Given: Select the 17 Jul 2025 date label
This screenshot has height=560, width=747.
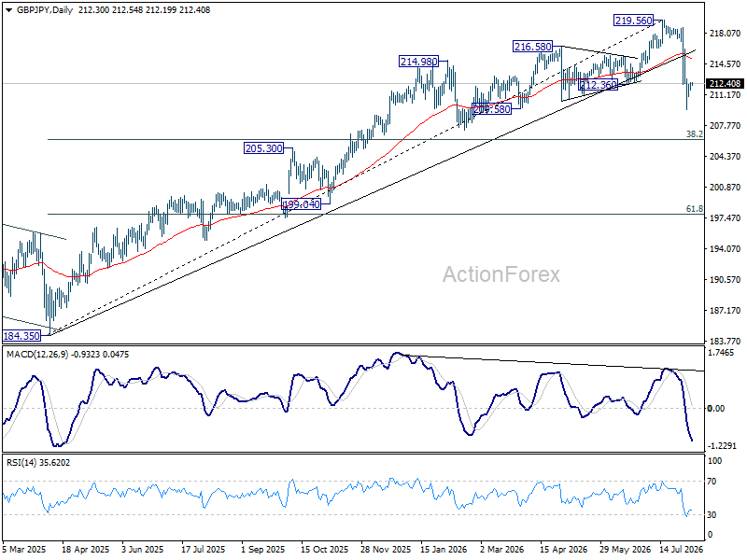Looking at the screenshot, I should pyautogui.click(x=203, y=549).
